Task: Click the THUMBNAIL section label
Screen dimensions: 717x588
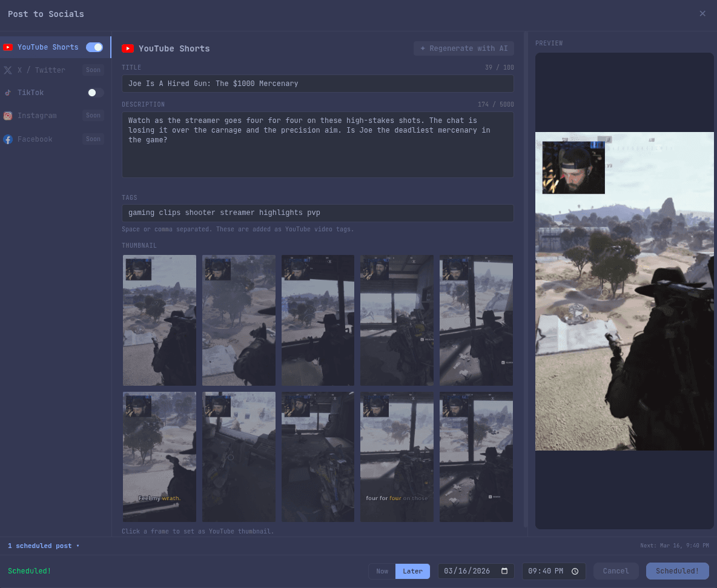Action: pyautogui.click(x=139, y=245)
